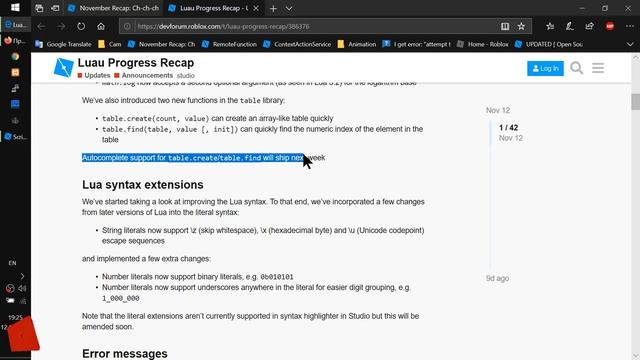Screen dimensions: 640x360
Task: Expand the favorites bar overflow chevron
Action: click(630, 44)
